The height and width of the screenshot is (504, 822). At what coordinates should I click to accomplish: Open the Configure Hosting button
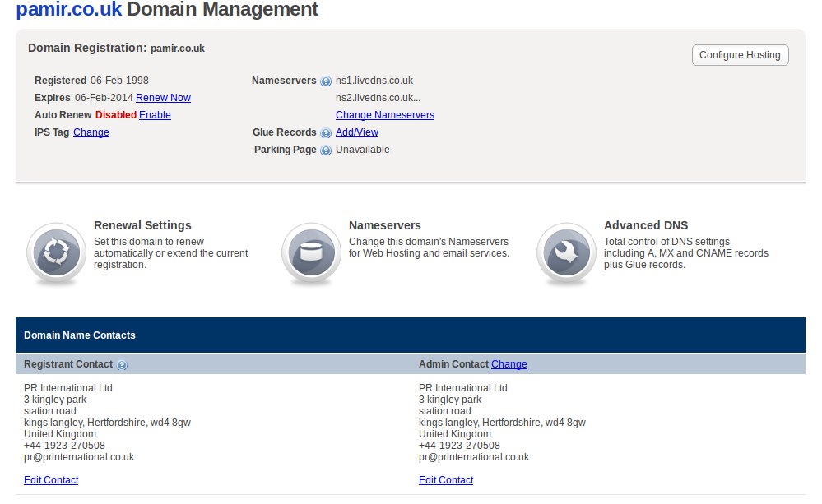(740, 55)
